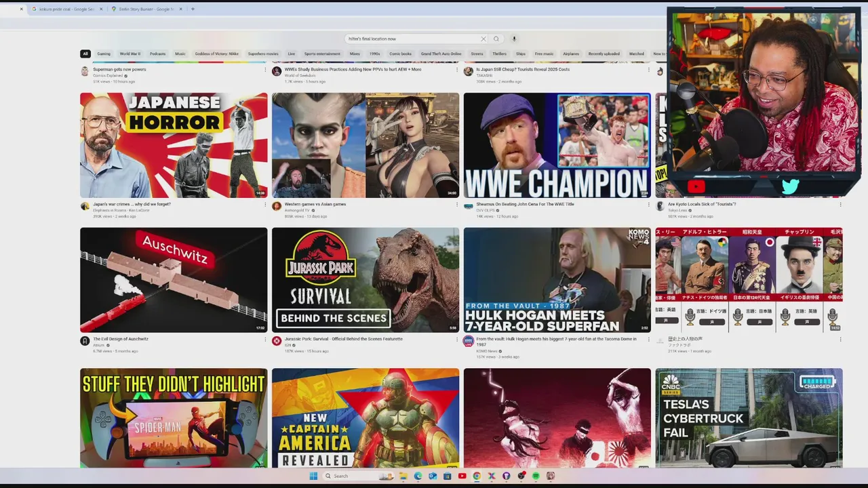
Task: Open the Windows Start menu
Action: [313, 476]
